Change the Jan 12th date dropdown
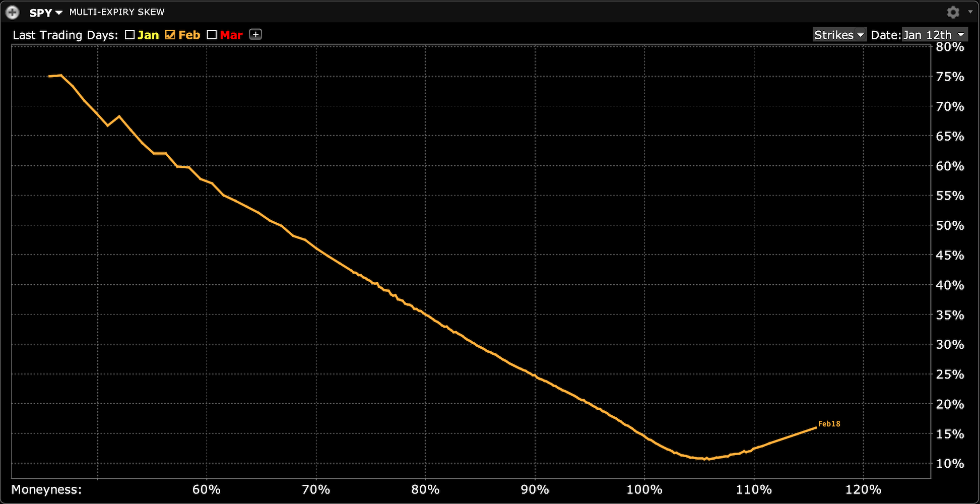 [x=935, y=35]
